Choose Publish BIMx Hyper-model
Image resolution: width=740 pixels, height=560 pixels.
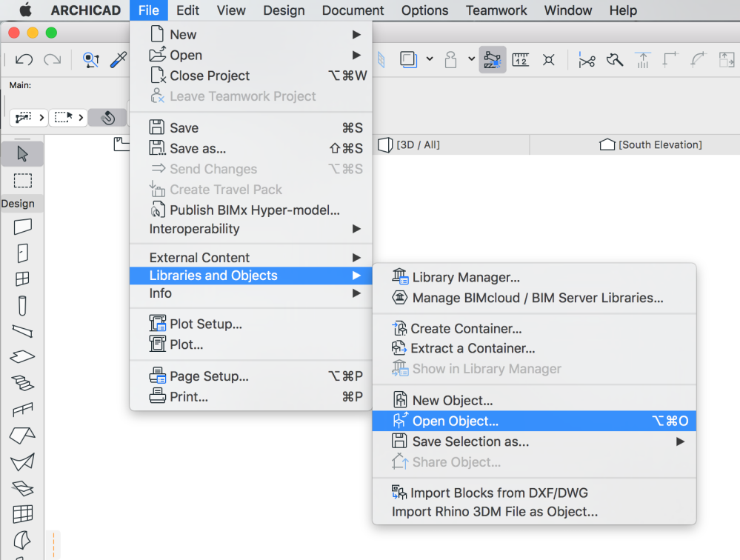251,210
